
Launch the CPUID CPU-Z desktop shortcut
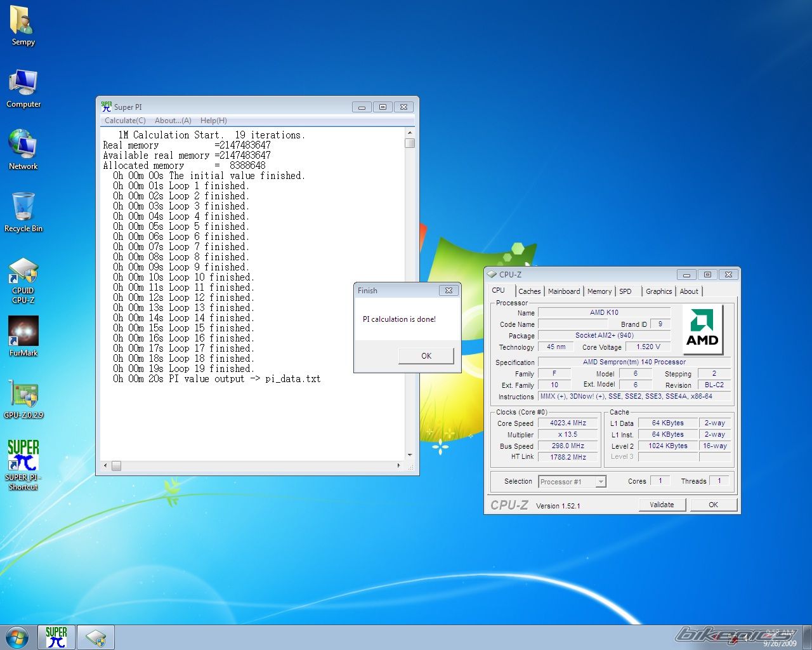tap(23, 273)
